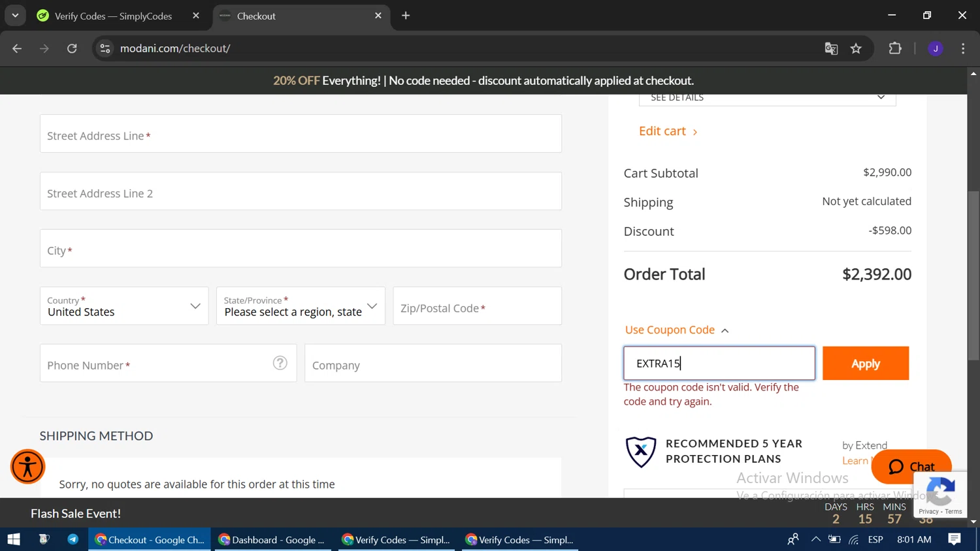The height and width of the screenshot is (551, 980).
Task: Click the Flash Sale Event banner text
Action: (x=76, y=514)
